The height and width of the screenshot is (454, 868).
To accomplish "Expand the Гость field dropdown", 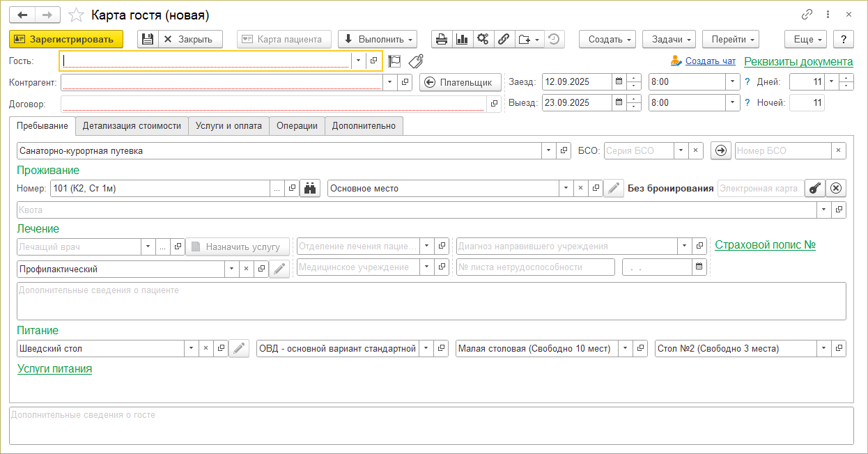I will [x=358, y=61].
